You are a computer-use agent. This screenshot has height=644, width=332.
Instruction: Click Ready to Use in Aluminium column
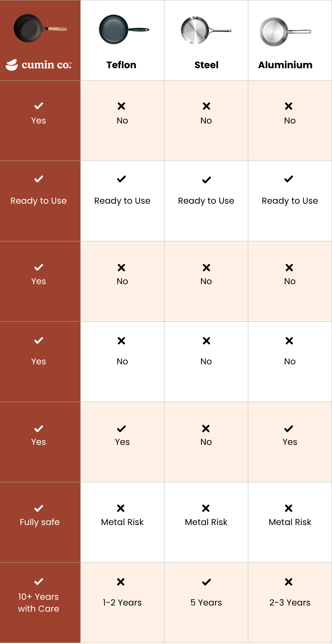pyautogui.click(x=290, y=201)
